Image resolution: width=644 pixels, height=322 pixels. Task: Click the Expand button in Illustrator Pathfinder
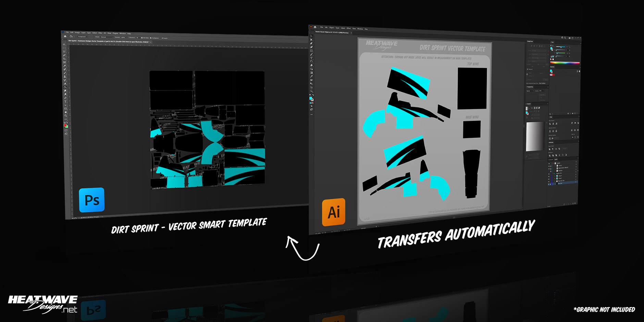click(565, 149)
